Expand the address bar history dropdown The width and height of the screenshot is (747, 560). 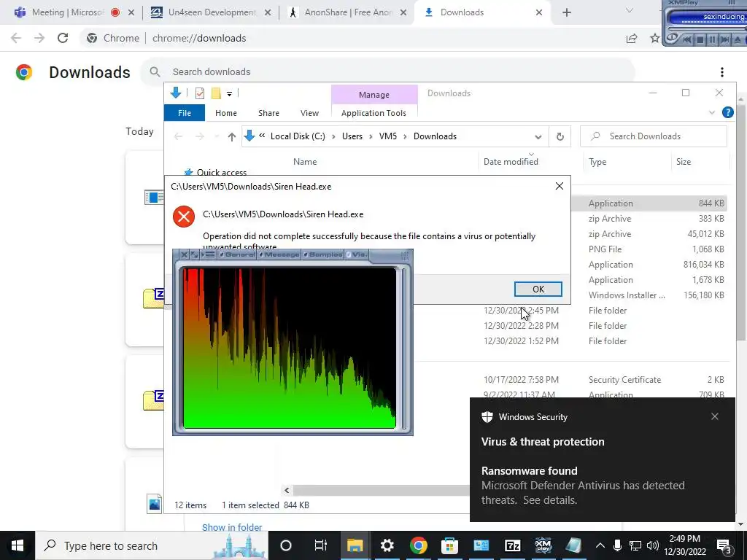(x=538, y=136)
